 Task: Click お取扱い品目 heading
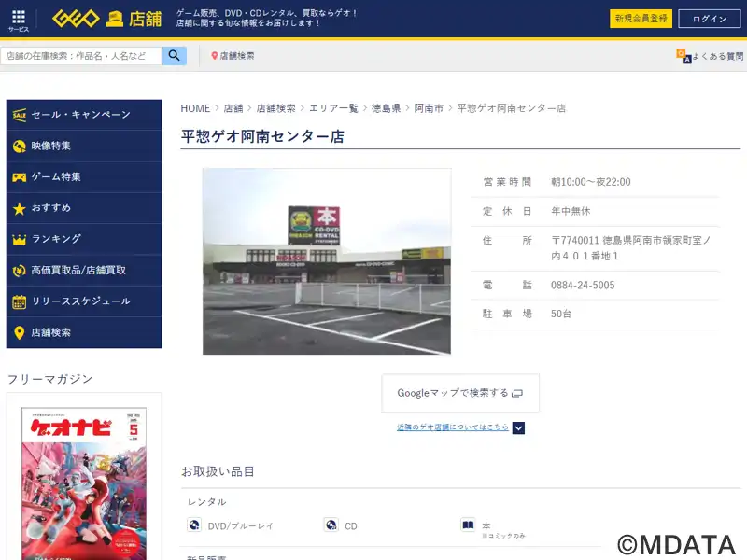coord(218,471)
